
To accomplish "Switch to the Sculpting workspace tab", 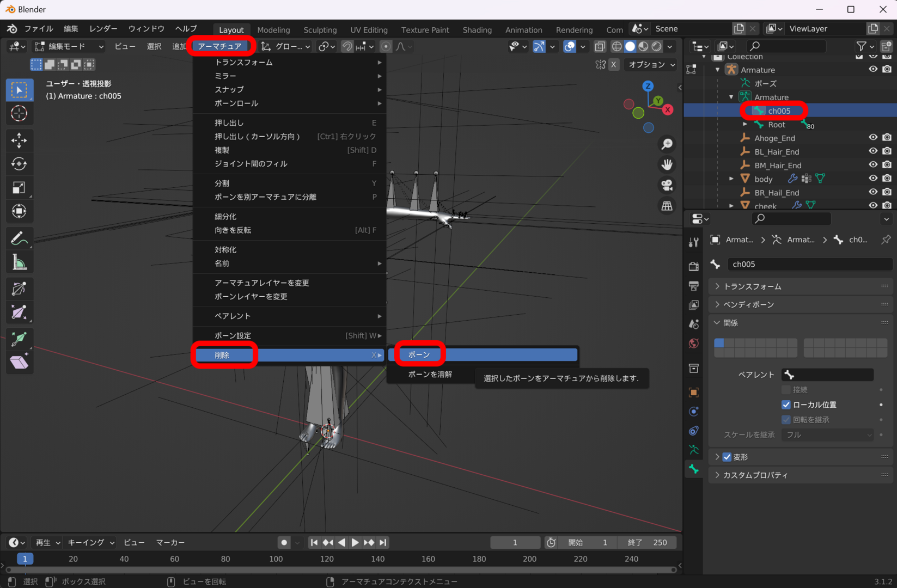I will click(x=320, y=30).
